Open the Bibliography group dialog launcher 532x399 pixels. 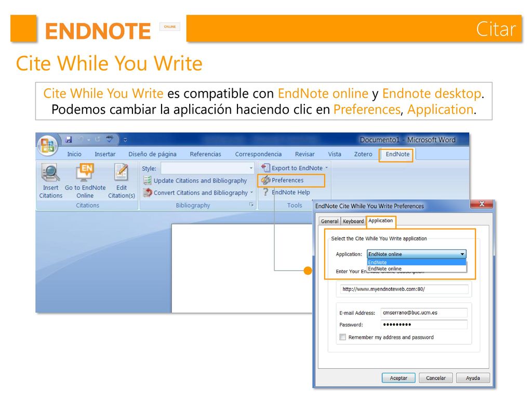251,205
